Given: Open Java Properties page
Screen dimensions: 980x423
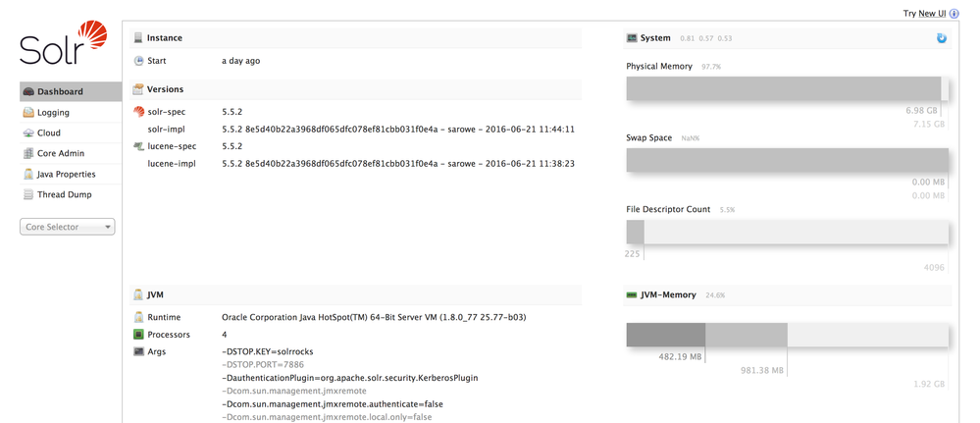Looking at the screenshot, I should [x=66, y=175].
